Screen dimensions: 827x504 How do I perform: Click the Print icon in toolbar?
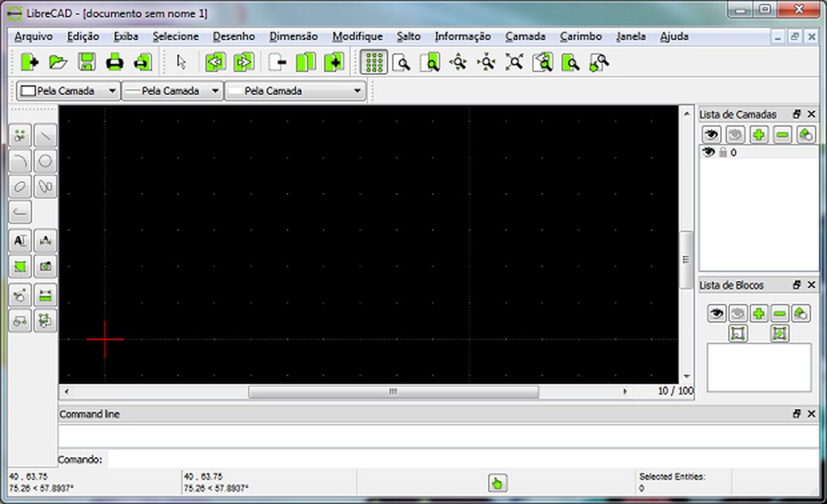[x=114, y=63]
